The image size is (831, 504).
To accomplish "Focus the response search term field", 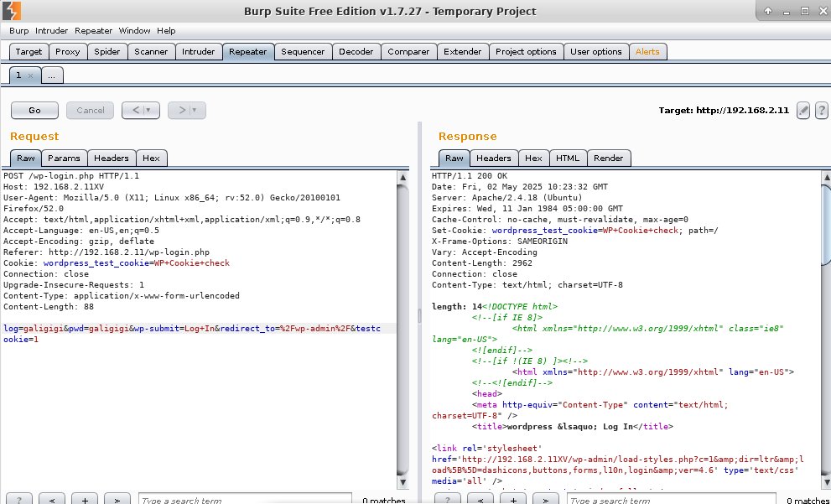I will (x=672, y=500).
